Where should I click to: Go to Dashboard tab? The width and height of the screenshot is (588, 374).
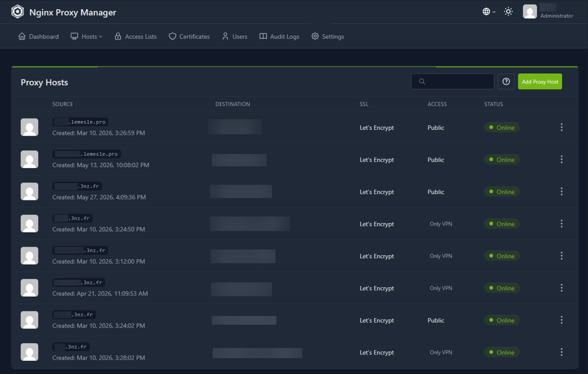click(x=38, y=37)
